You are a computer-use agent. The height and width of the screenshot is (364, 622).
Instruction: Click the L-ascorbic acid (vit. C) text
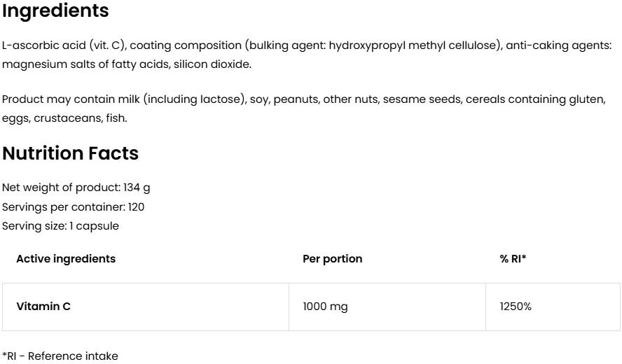(64, 45)
